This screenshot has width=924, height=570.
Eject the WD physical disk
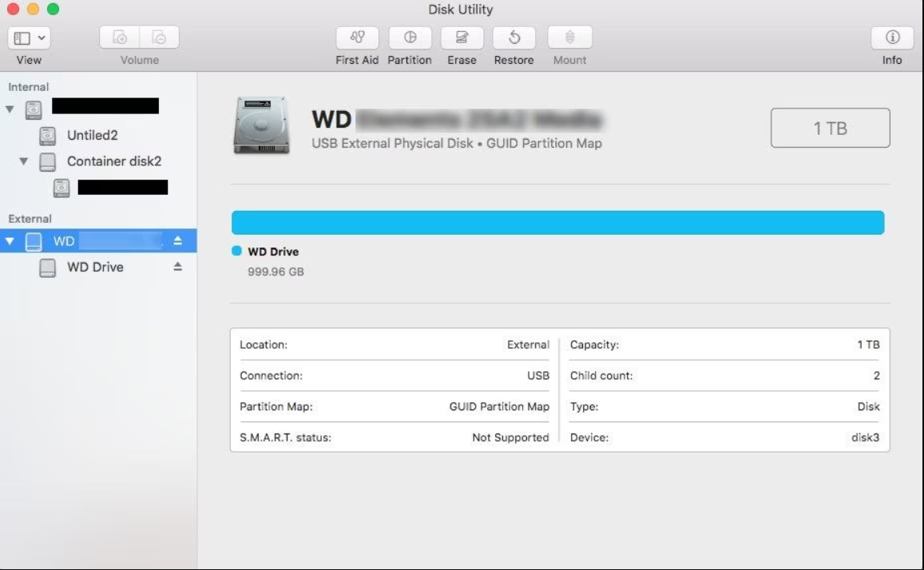[177, 241]
